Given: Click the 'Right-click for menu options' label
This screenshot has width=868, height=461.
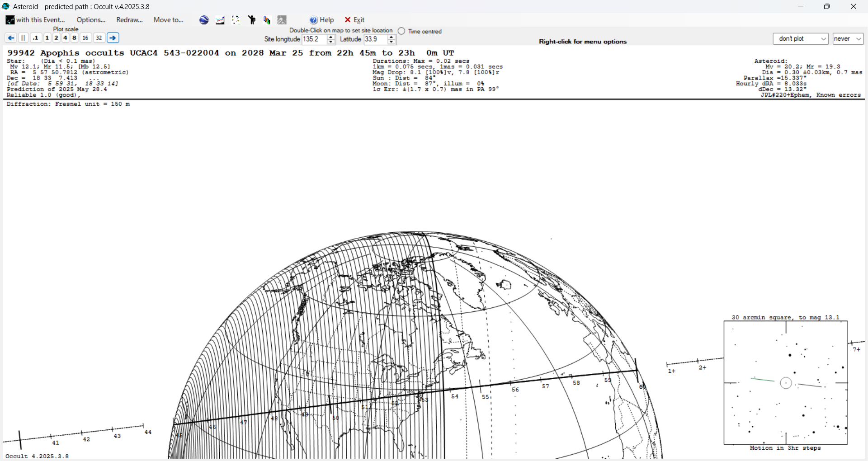Looking at the screenshot, I should point(583,42).
